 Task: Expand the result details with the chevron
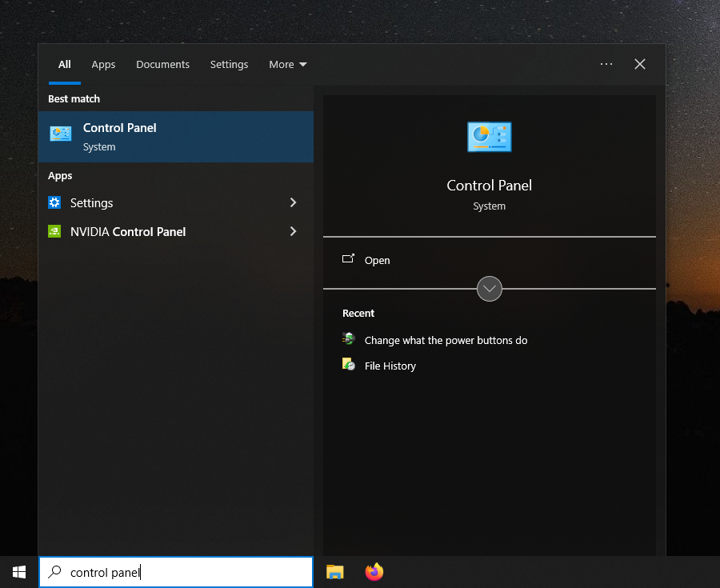click(489, 289)
